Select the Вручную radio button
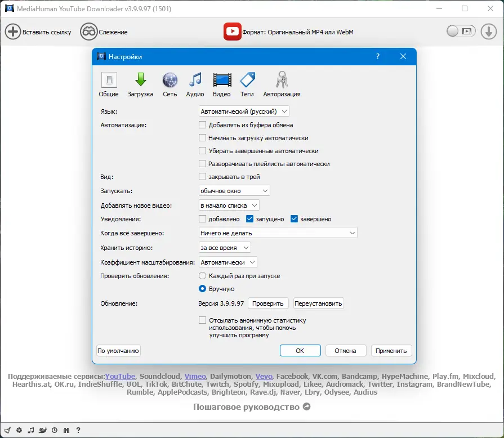The image size is (504, 438). pos(202,289)
